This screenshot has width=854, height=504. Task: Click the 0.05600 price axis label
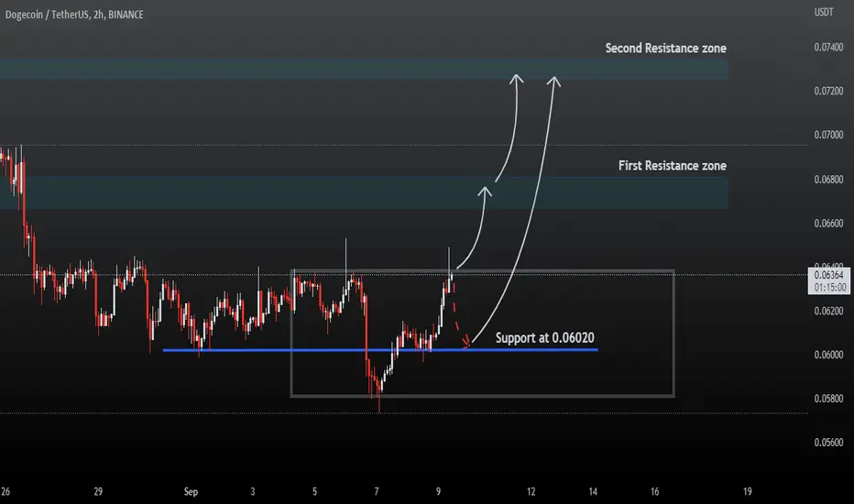828,443
